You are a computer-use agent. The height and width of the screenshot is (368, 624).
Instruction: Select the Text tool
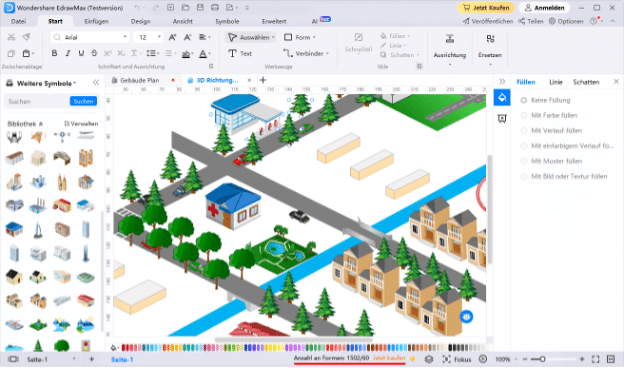(240, 53)
